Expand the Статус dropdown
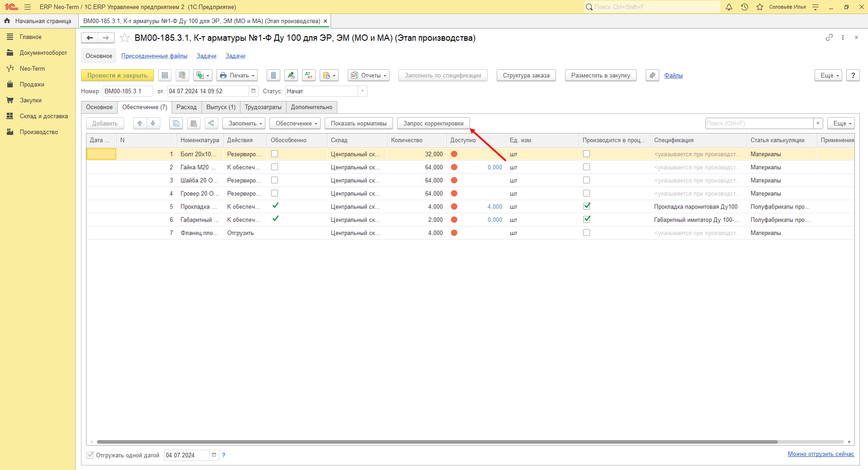The image size is (868, 470). (362, 91)
